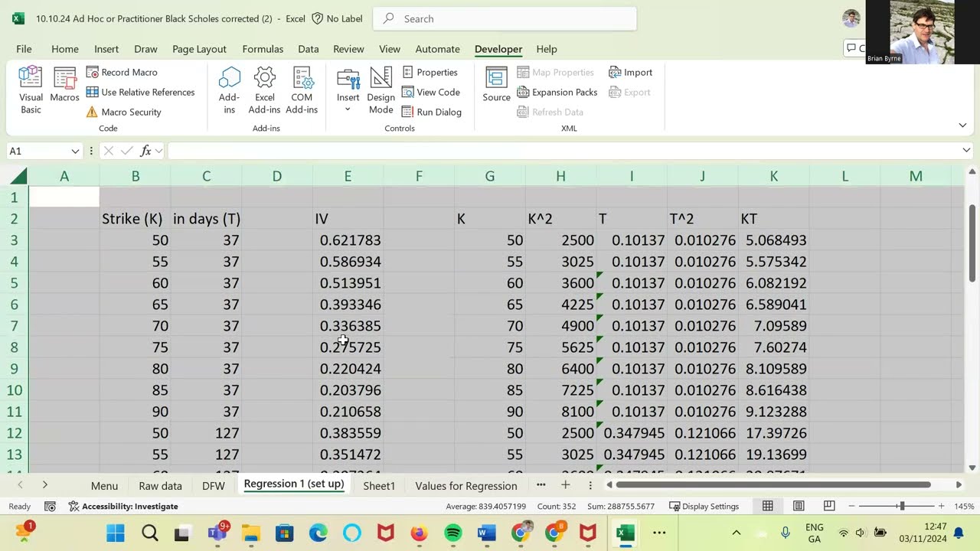Open Spotify from the taskbar

[x=452, y=533]
